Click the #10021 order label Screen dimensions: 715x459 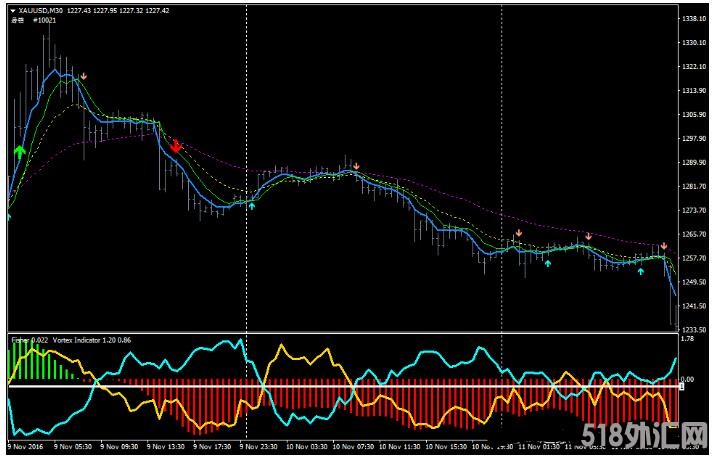(45, 21)
